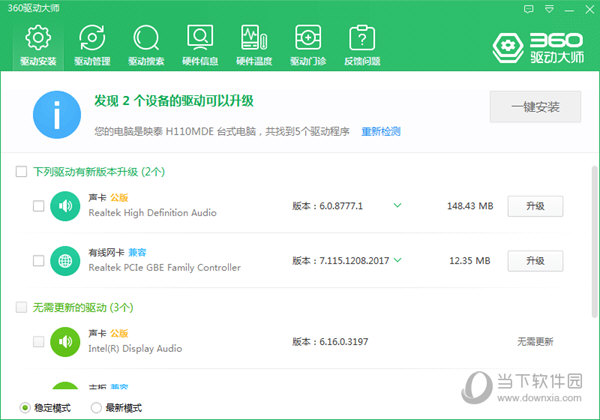Click the 12.35 MB size value
The image size is (600, 420).
pyautogui.click(x=470, y=261)
